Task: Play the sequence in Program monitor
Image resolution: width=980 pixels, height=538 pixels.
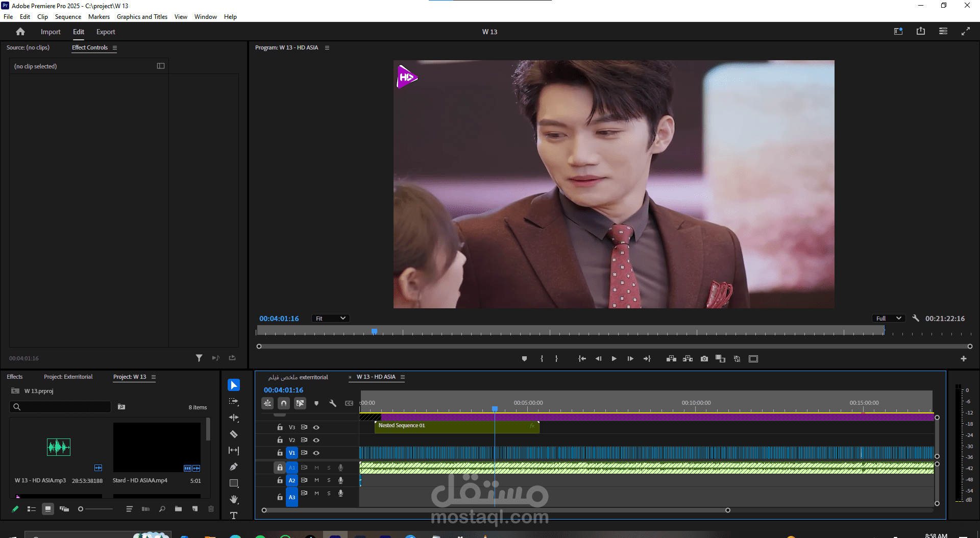Action: [614, 359]
